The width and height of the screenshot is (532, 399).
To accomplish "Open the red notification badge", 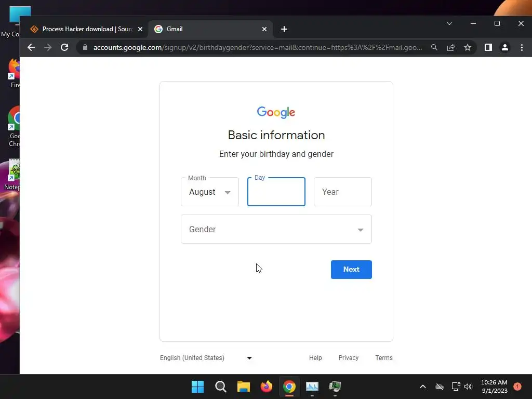I will 517,387.
